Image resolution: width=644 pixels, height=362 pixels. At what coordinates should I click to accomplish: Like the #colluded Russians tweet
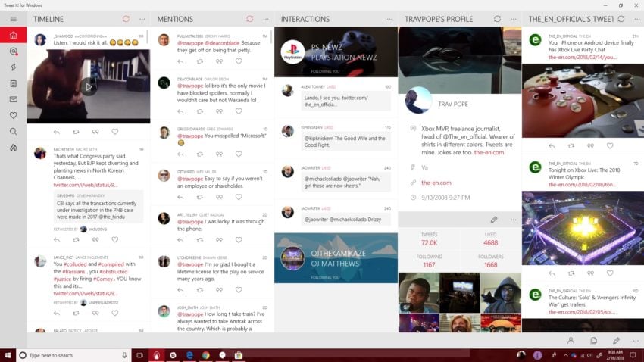[x=115, y=314]
